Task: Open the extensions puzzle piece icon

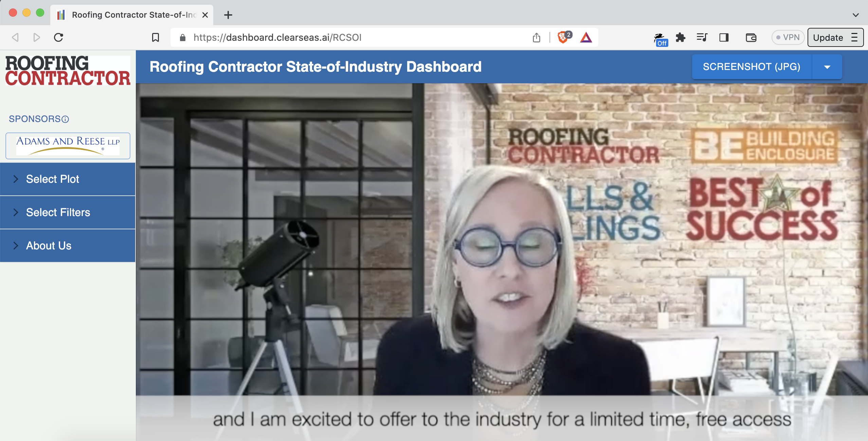Action: 680,37
